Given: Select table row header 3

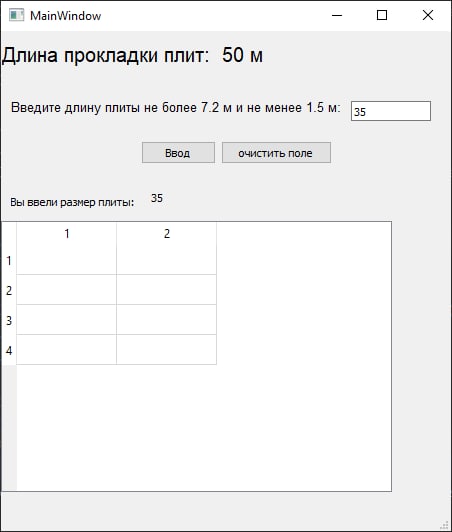Looking at the screenshot, I should coord(9,320).
